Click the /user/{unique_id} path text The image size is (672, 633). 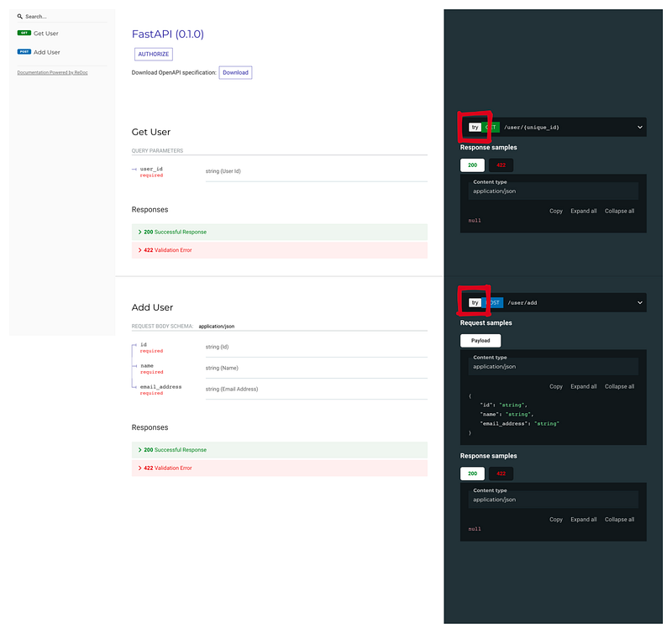(532, 128)
